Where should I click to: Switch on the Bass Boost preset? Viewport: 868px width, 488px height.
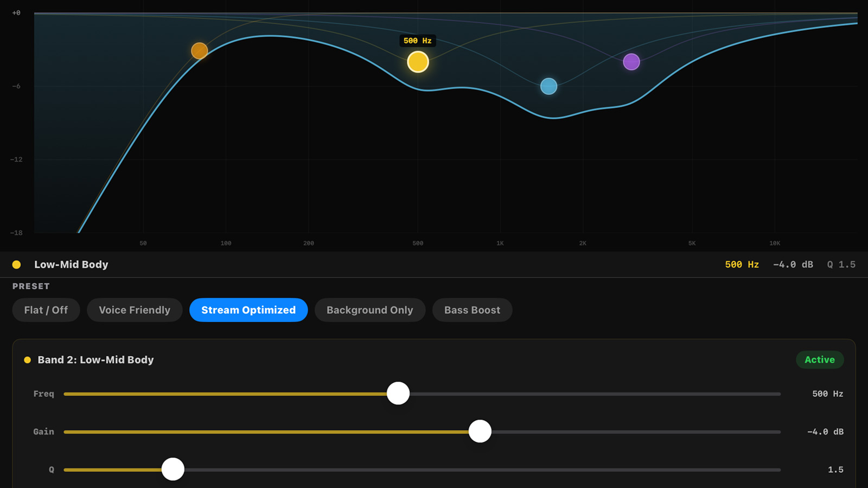tap(472, 310)
